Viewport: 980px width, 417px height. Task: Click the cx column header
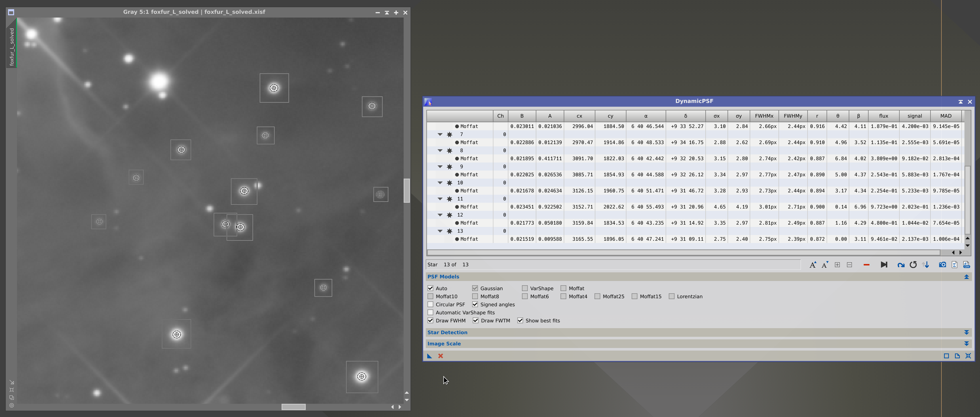(579, 116)
